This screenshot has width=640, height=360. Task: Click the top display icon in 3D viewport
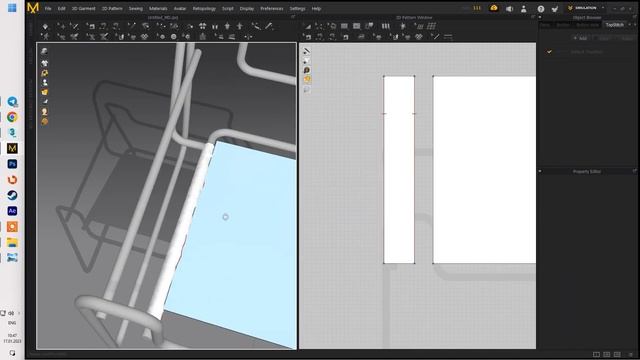pos(44,51)
